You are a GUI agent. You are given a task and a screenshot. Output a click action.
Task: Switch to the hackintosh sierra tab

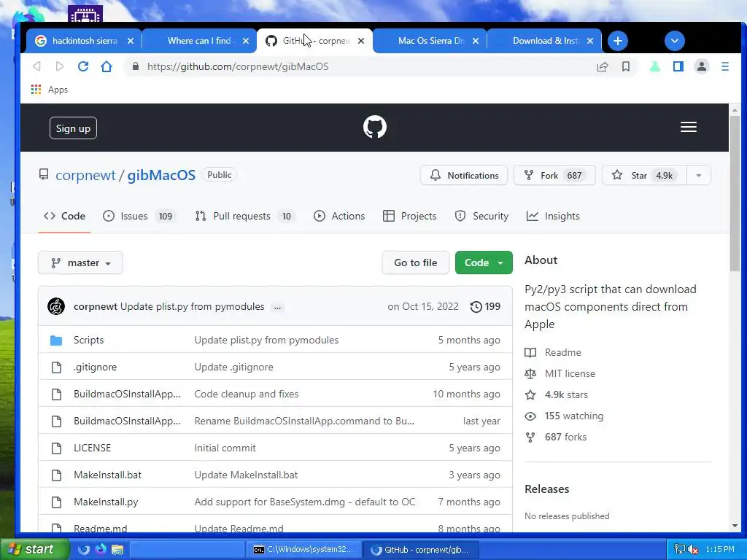[85, 41]
